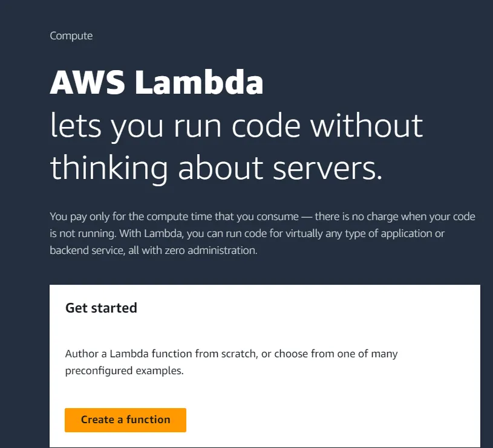
Task: Click the headline line "lets you run code without"
Action: pos(237,126)
